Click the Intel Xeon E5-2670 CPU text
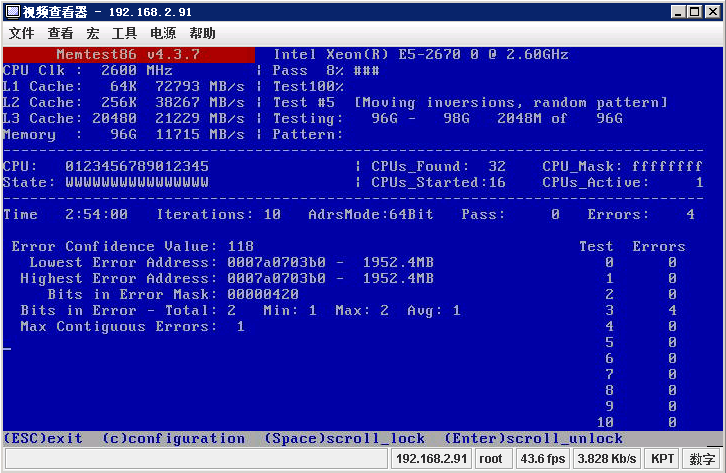 tap(420, 55)
